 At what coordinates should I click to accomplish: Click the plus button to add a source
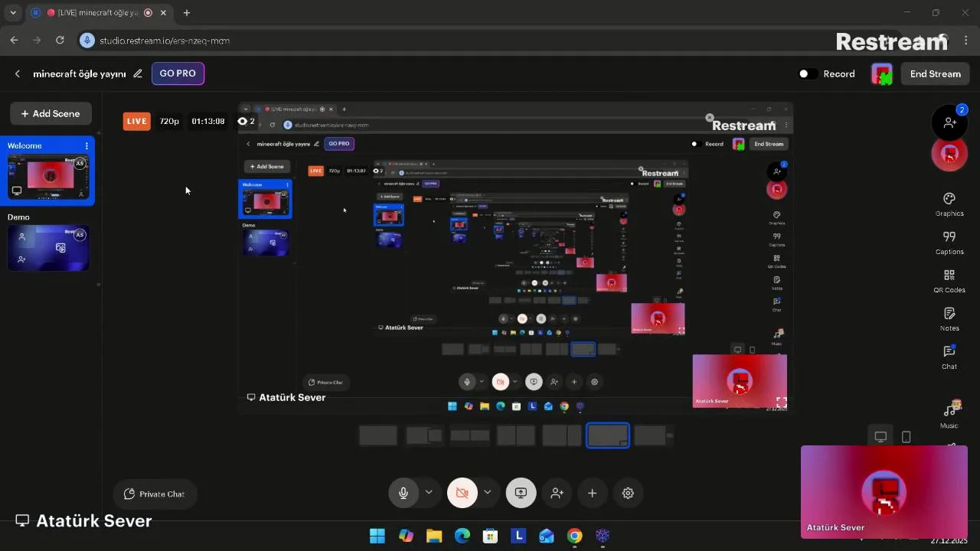click(592, 494)
